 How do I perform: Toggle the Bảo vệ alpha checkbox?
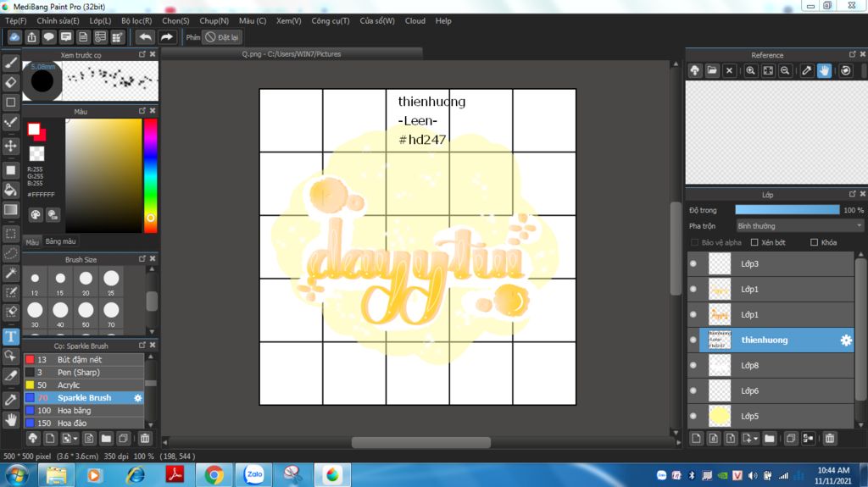(x=694, y=242)
